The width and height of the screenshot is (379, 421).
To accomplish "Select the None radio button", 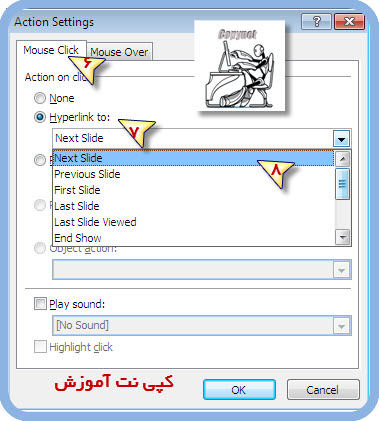I will [x=40, y=98].
